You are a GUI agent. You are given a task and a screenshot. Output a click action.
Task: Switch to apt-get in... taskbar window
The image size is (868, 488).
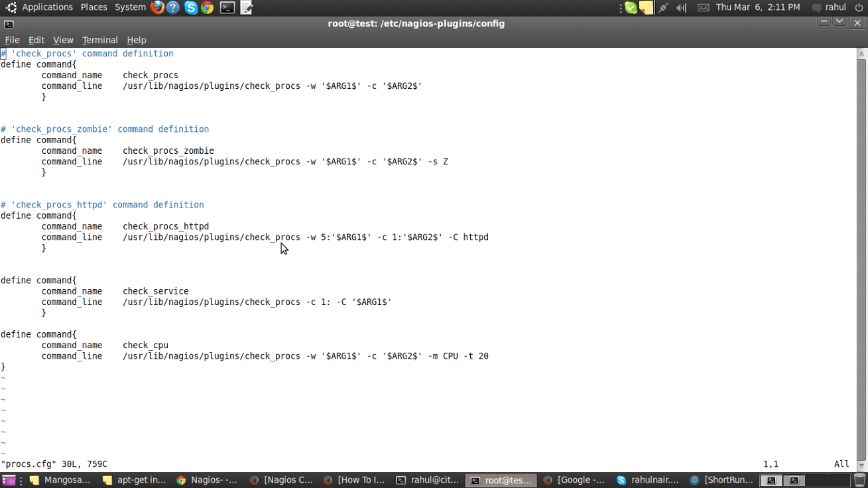[x=134, y=480]
